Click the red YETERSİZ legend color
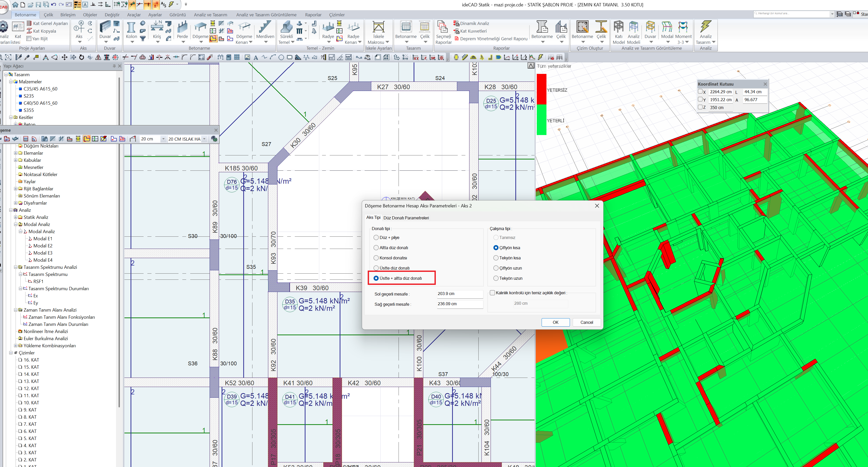868x467 pixels. 541,89
